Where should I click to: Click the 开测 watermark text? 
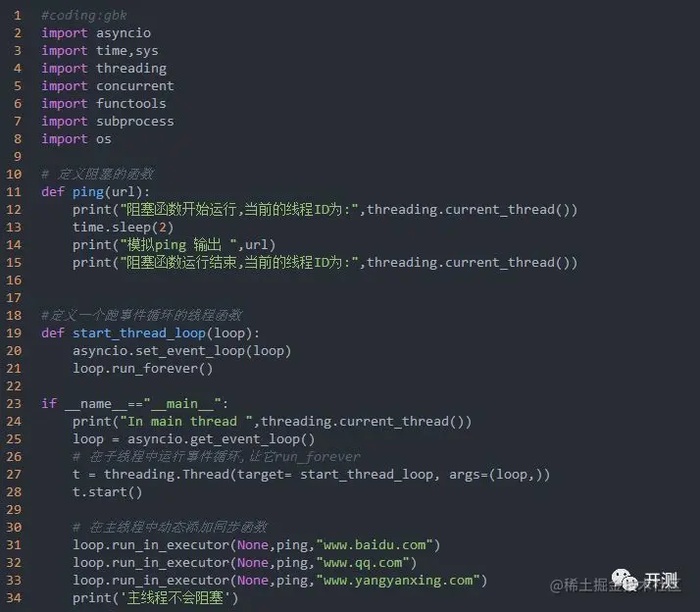[661, 581]
